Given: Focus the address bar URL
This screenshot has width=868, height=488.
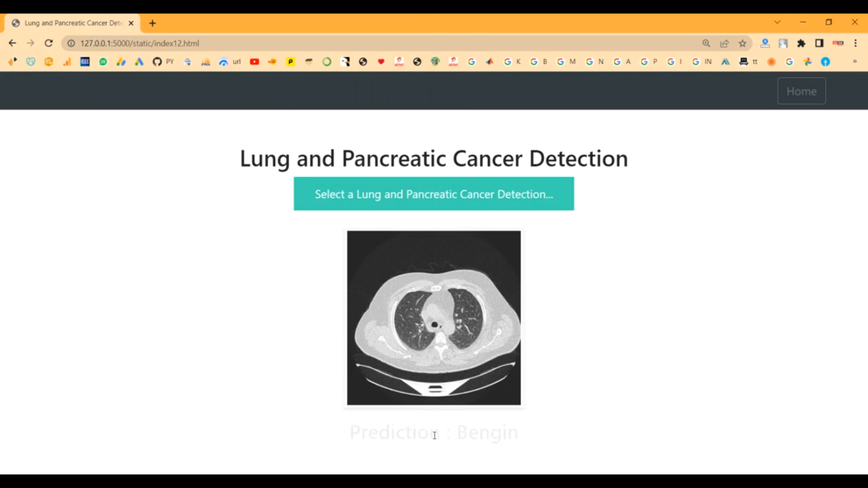Looking at the screenshot, I should tap(140, 43).
